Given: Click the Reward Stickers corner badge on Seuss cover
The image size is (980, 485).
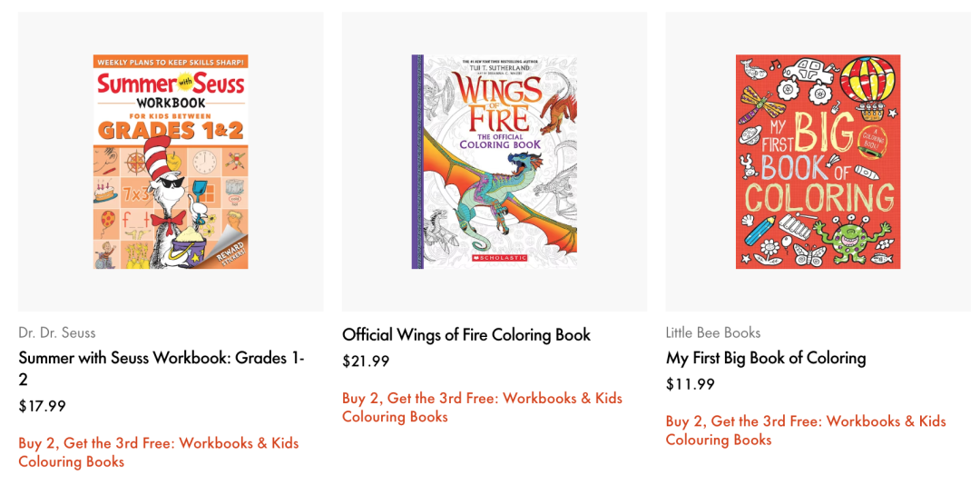Looking at the screenshot, I should click(230, 252).
